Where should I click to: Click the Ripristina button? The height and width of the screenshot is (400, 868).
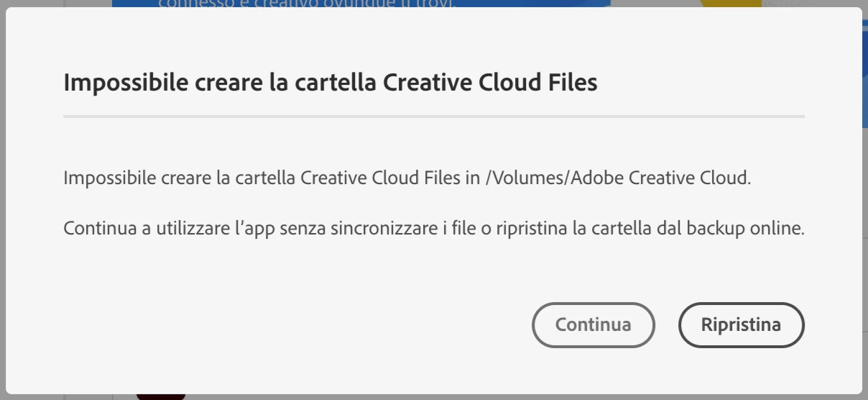(x=741, y=325)
